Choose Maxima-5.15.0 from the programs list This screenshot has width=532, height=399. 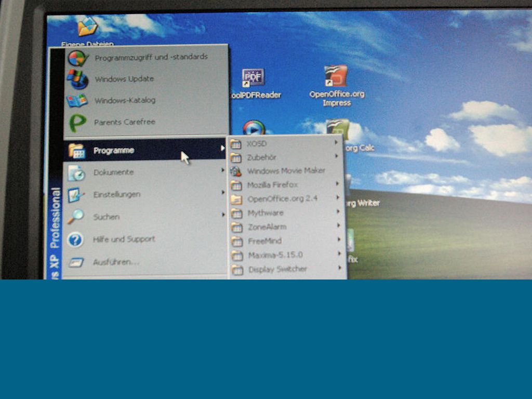[x=275, y=255]
